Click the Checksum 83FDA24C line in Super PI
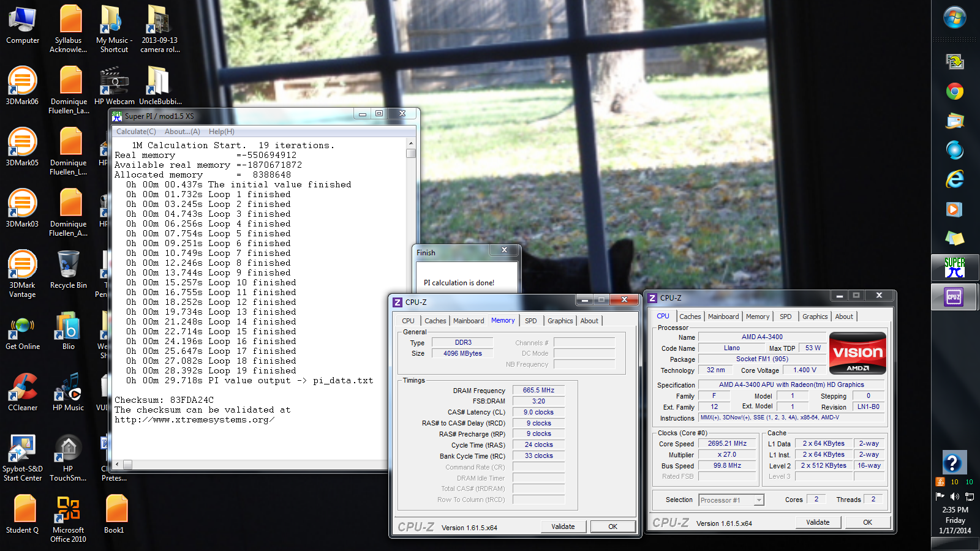The width and height of the screenshot is (980, 551). point(164,400)
